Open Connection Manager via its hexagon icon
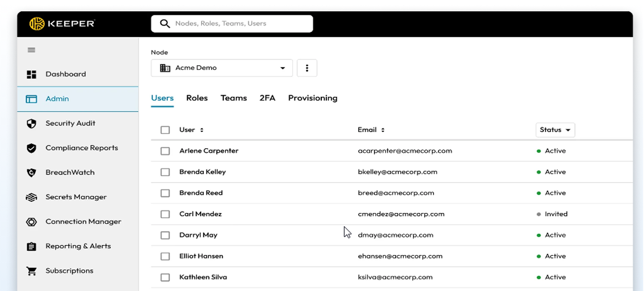644x291 pixels. pos(31,222)
